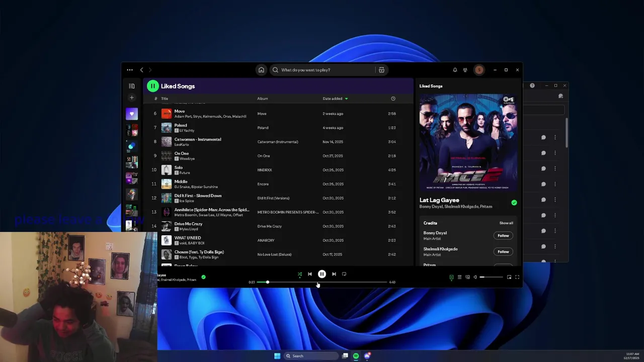
Task: Open the What's New notifications bell
Action: (455, 70)
